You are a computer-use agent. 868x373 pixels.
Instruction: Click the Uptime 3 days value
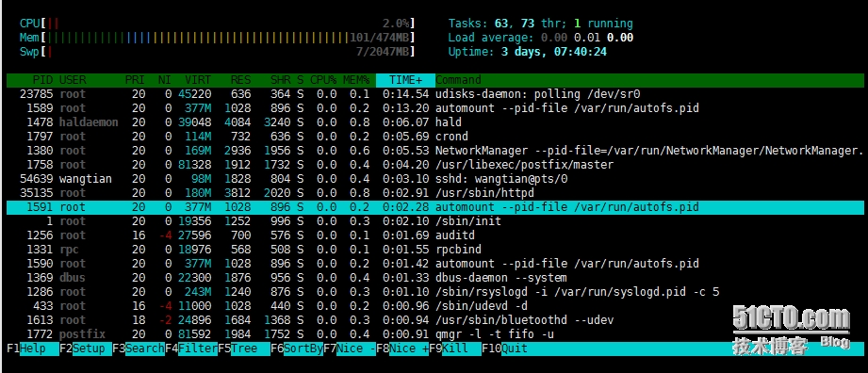click(x=553, y=52)
